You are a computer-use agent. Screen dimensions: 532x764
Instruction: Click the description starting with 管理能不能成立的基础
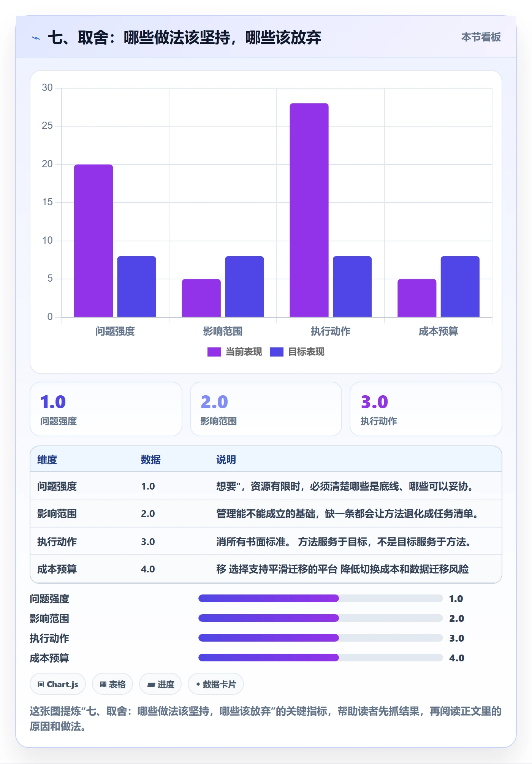347,514
